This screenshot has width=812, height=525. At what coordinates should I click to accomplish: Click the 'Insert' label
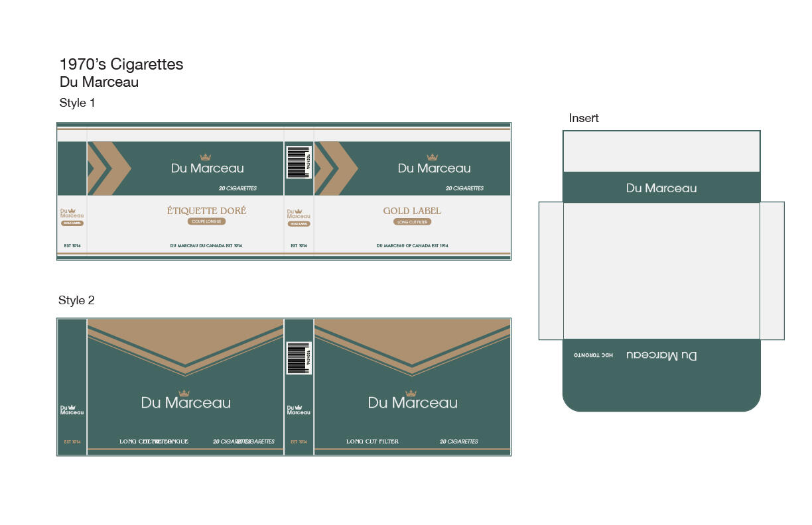pos(584,118)
